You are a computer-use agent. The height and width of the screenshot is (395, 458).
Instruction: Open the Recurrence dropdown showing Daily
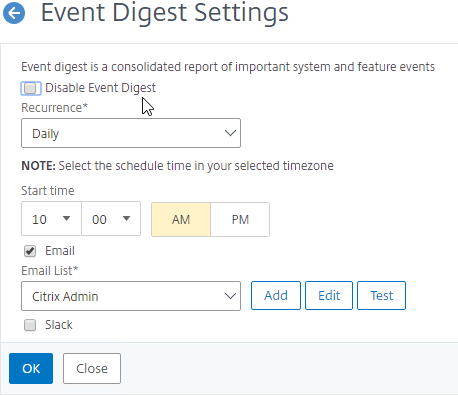click(x=131, y=133)
